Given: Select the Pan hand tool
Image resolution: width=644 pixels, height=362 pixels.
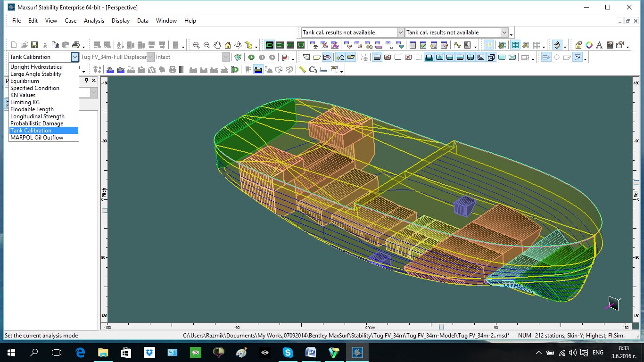Looking at the screenshot, I should click(x=217, y=45).
